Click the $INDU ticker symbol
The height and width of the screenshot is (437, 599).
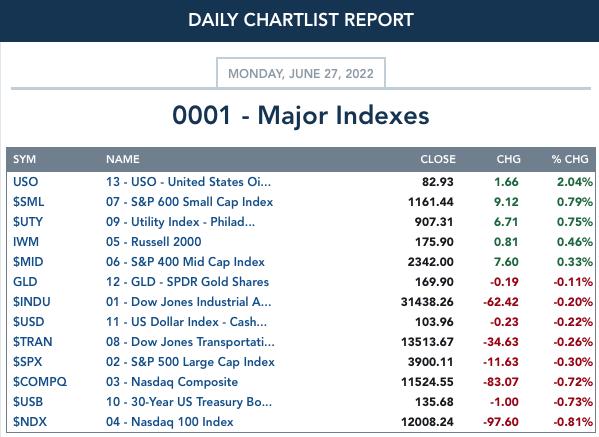click(x=31, y=302)
